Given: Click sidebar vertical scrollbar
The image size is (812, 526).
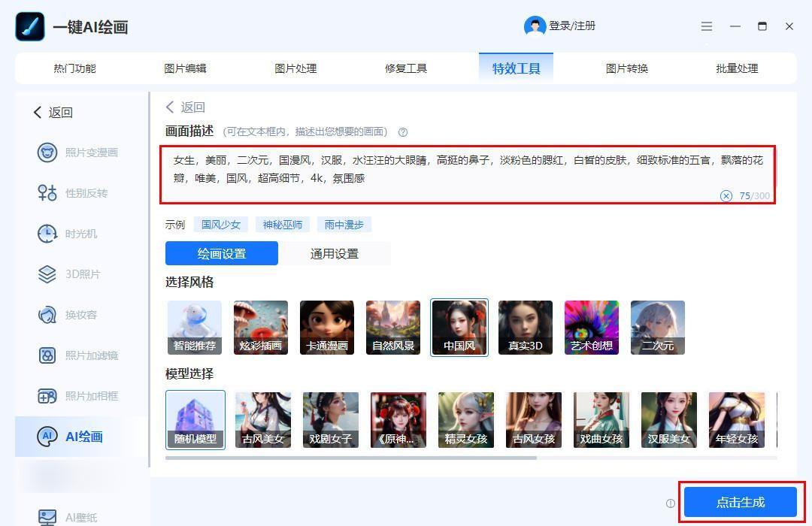Looking at the screenshot, I should 149,280.
